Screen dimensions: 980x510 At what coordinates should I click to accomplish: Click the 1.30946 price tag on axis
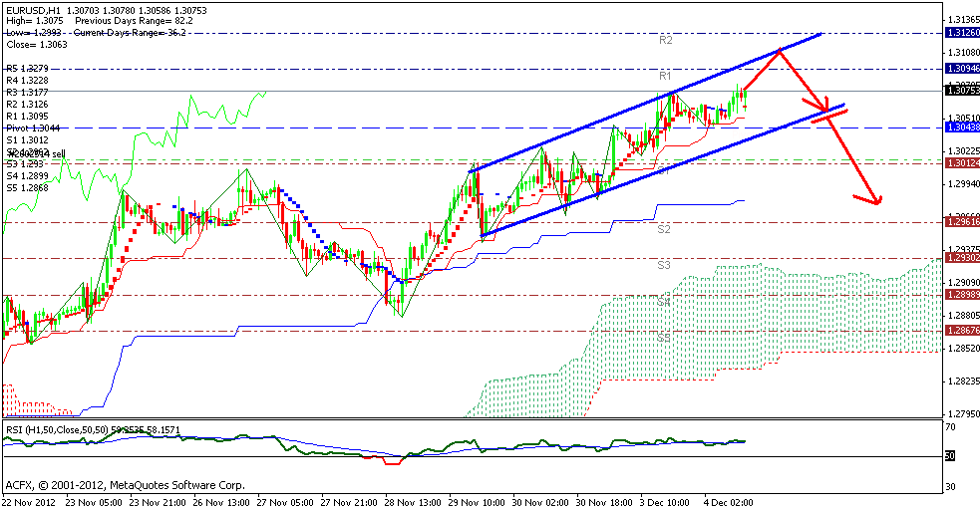pos(962,69)
